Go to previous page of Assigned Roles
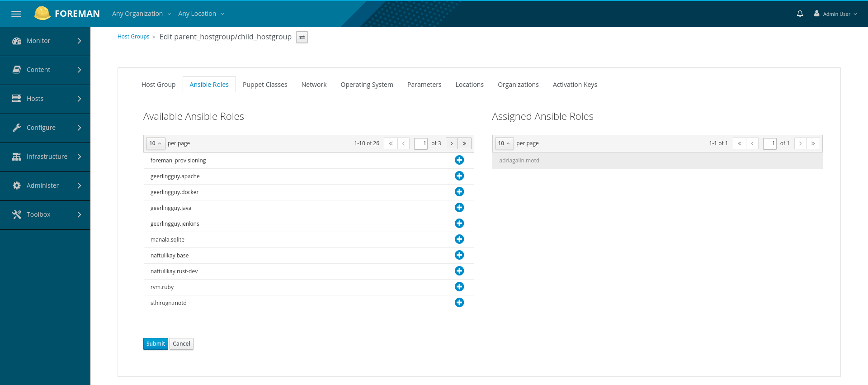This screenshot has height=385, width=868. [752, 143]
